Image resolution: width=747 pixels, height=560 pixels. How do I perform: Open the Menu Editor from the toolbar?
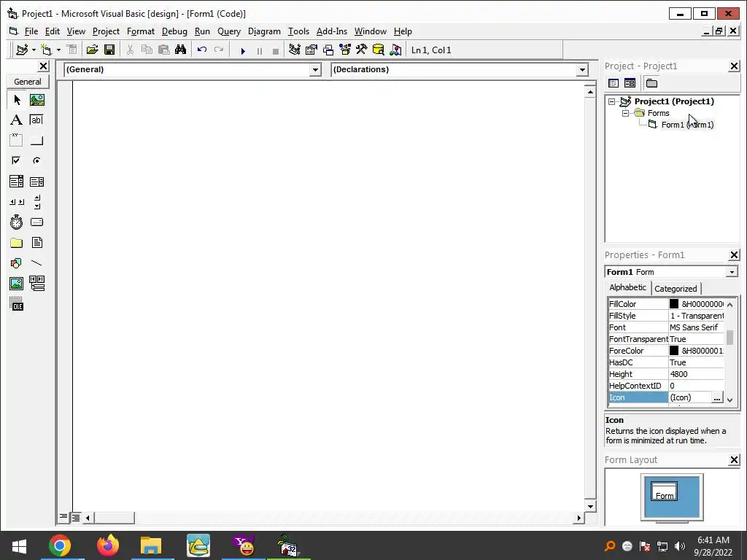point(71,50)
